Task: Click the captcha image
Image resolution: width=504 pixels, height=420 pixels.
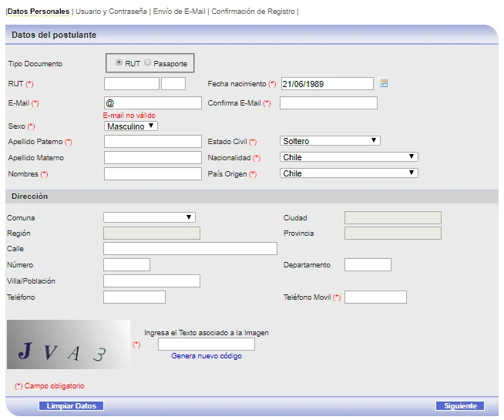Action: point(69,344)
